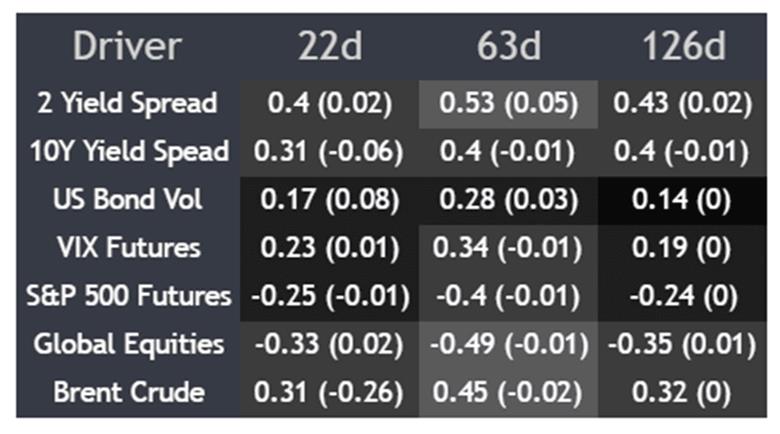This screenshot has width=780, height=434.
Task: Select the 63d column header
Action: pos(508,47)
